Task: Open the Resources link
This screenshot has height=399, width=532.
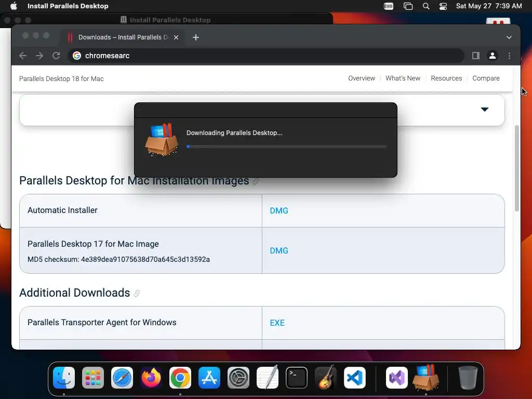Action: click(446, 78)
